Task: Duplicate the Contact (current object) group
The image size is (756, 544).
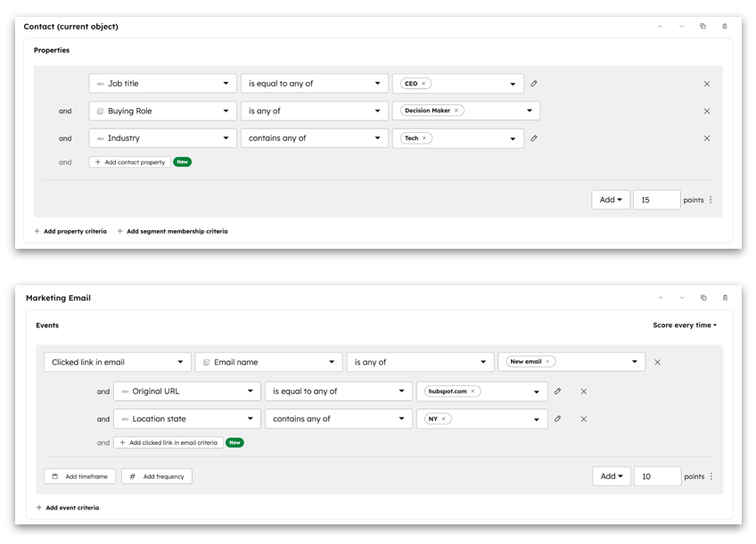Action: 703,27
